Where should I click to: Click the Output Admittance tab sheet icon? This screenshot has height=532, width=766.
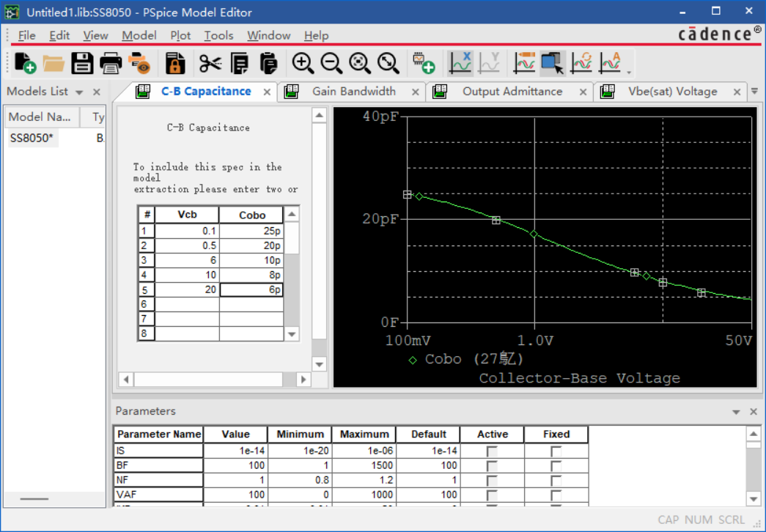pos(440,92)
